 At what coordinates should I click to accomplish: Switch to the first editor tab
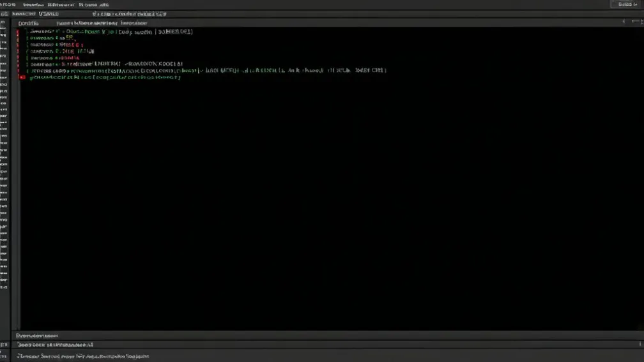tap(29, 22)
